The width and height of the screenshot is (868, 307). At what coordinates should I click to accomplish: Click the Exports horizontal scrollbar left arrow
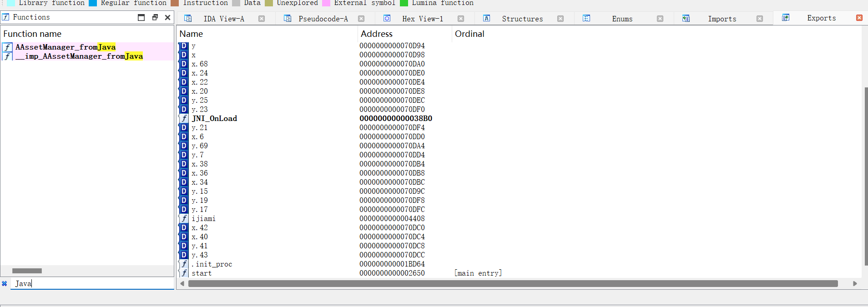(x=182, y=283)
